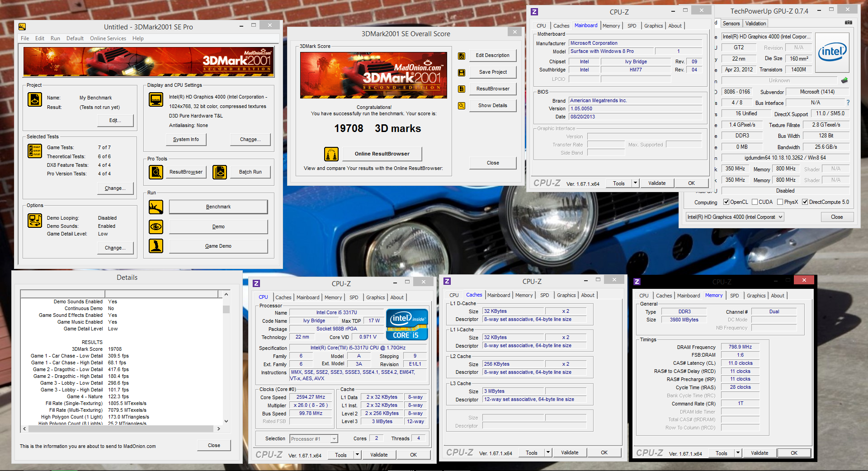This screenshot has width=868, height=471.
Task: Open Tools dropdown arrow in CPU-Z CPU window
Action: tap(357, 455)
